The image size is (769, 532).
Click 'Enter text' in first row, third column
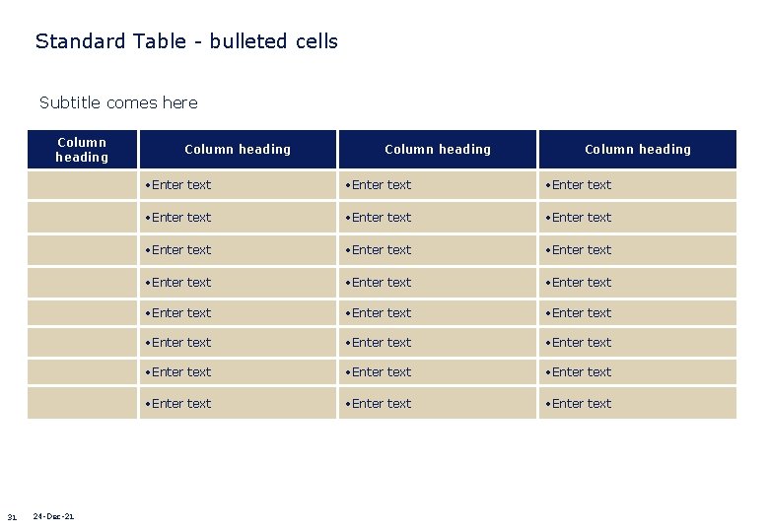[383, 185]
